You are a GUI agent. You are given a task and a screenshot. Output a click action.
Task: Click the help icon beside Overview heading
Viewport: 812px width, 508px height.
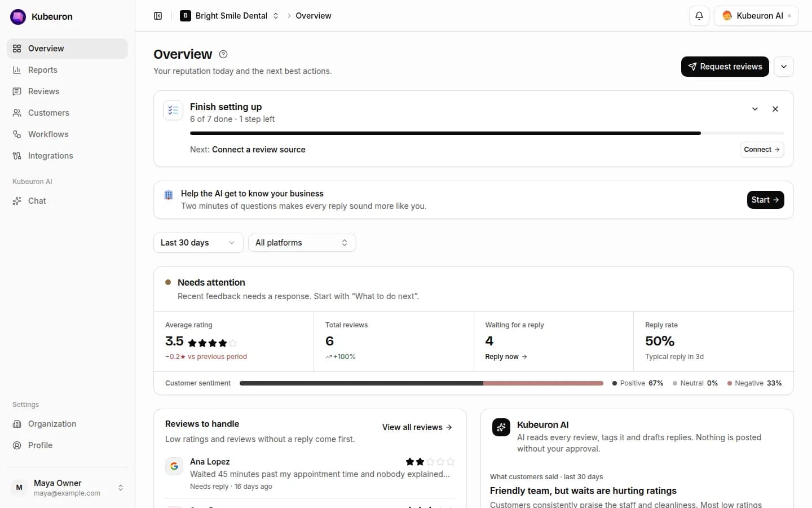coord(223,54)
